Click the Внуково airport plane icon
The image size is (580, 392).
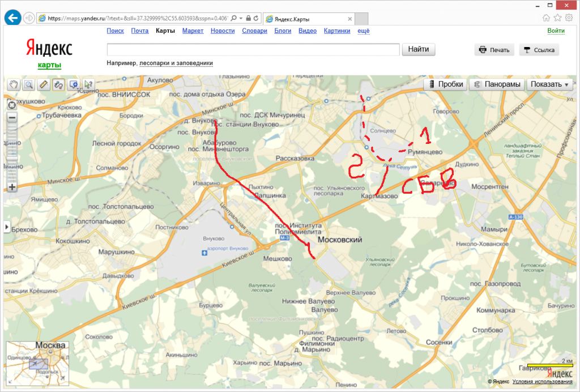tap(204, 253)
